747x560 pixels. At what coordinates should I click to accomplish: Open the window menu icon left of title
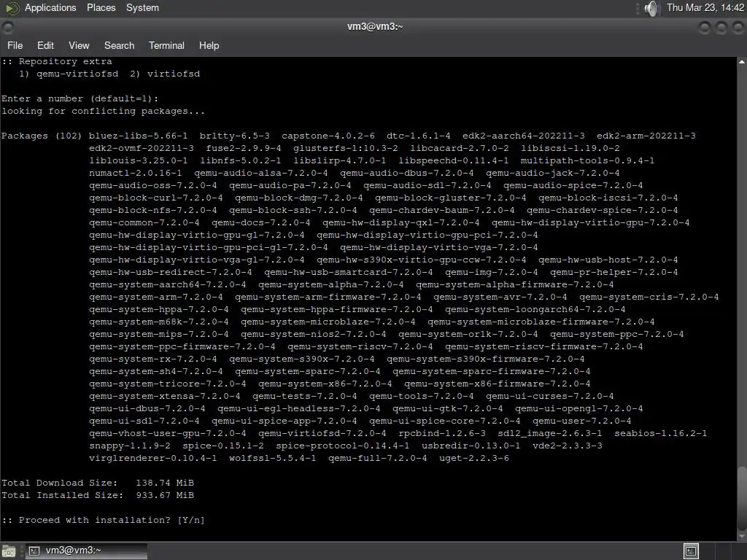coord(7,27)
